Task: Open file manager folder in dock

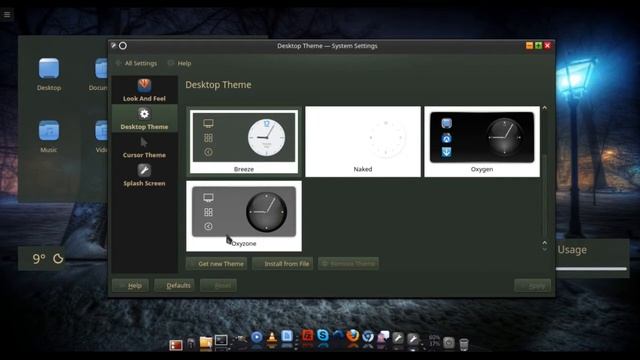Action: [x=206, y=342]
